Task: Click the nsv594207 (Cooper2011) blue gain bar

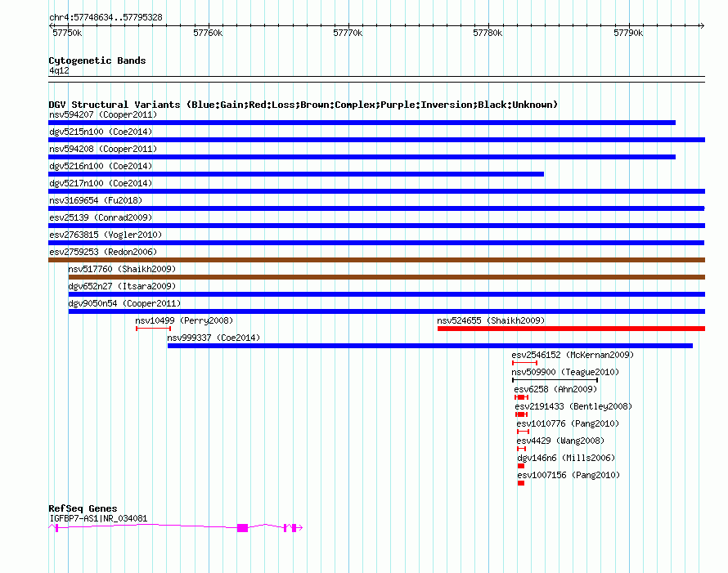Action: pos(362,123)
